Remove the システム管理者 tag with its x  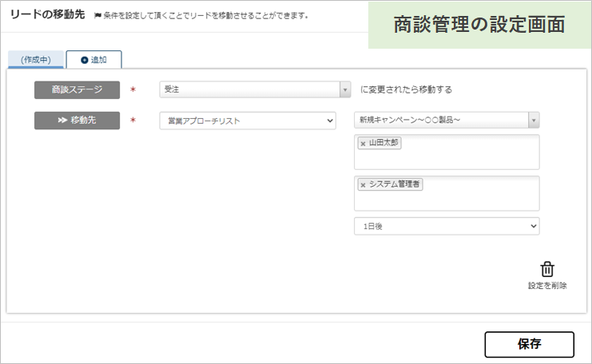point(363,184)
